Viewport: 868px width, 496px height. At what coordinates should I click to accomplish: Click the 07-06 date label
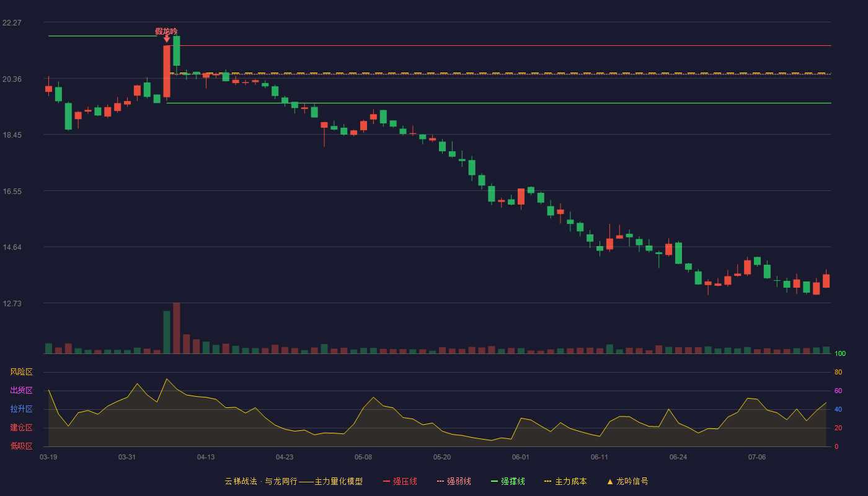click(x=757, y=457)
